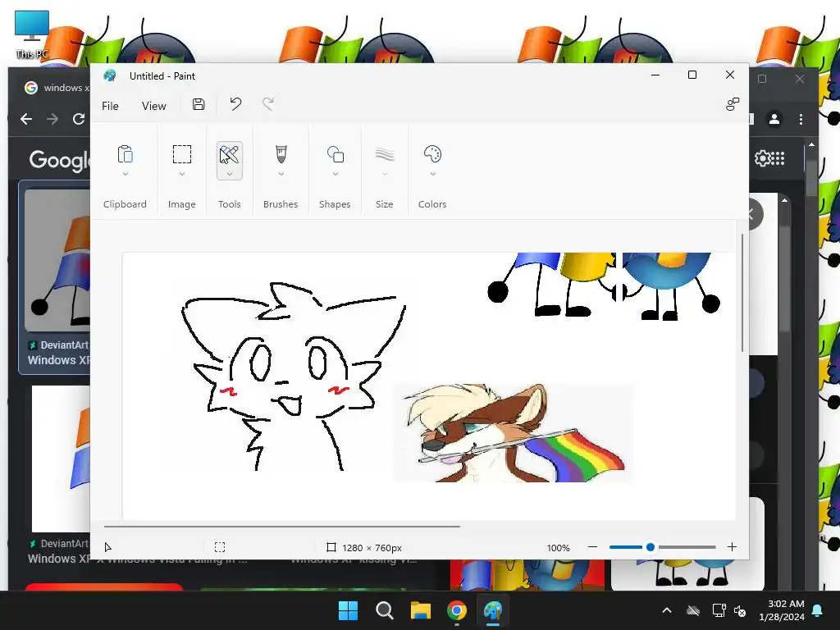Open the Colors palette icon
Image resolution: width=840 pixels, height=630 pixels.
pos(432,154)
